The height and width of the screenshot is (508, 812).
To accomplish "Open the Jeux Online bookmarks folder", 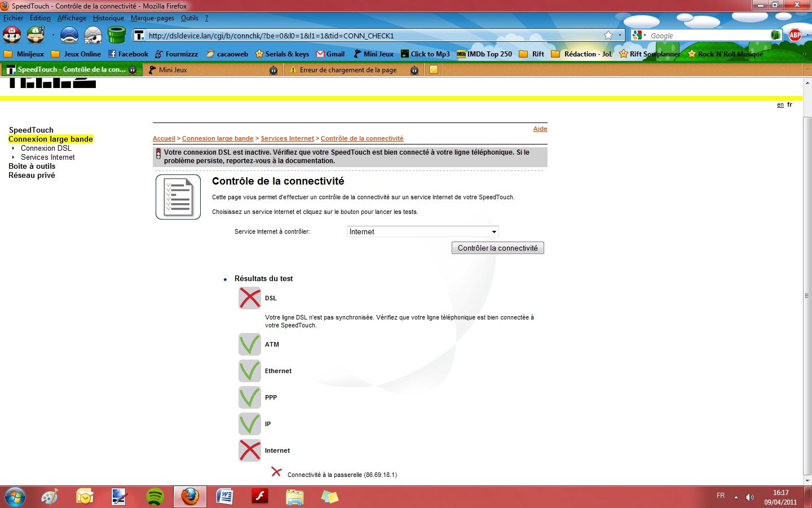I will [76, 54].
